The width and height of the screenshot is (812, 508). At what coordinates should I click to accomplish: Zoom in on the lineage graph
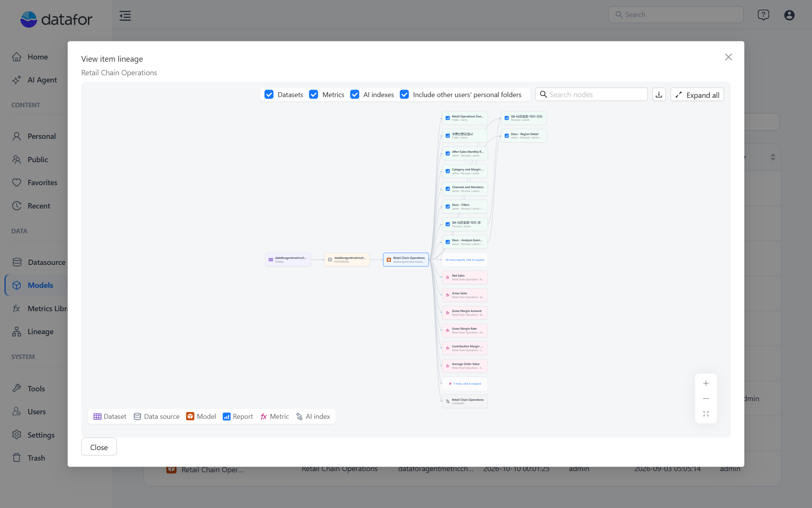pos(706,383)
